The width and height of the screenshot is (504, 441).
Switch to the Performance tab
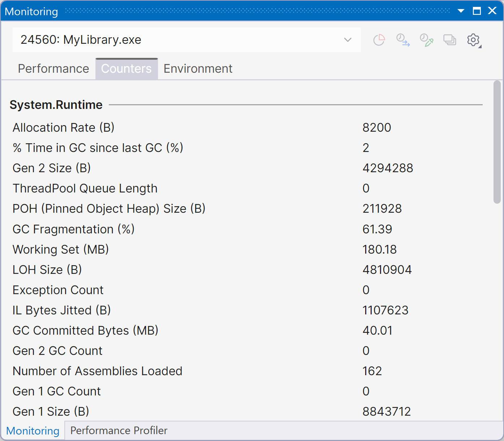[54, 69]
